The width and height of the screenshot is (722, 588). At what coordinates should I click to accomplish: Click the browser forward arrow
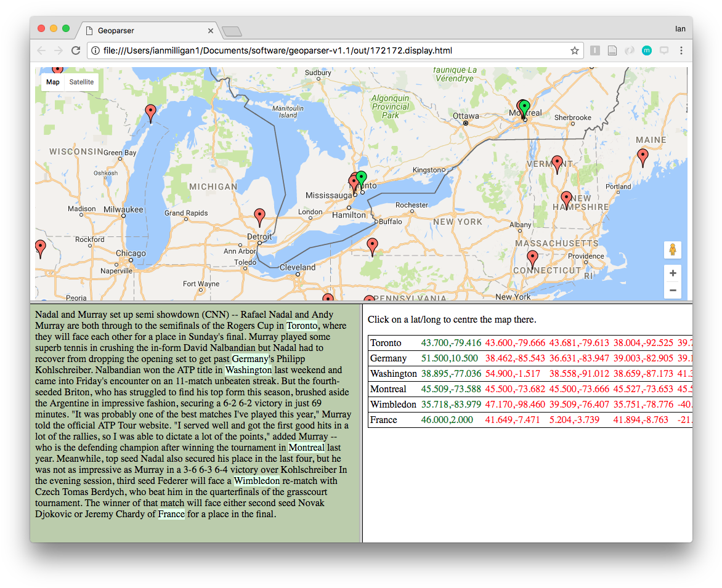(59, 50)
